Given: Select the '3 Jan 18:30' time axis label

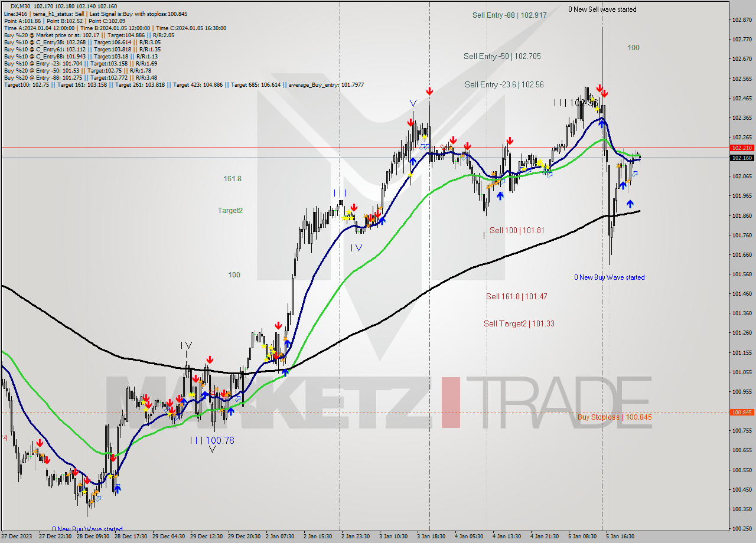Looking at the screenshot, I should tap(432, 537).
